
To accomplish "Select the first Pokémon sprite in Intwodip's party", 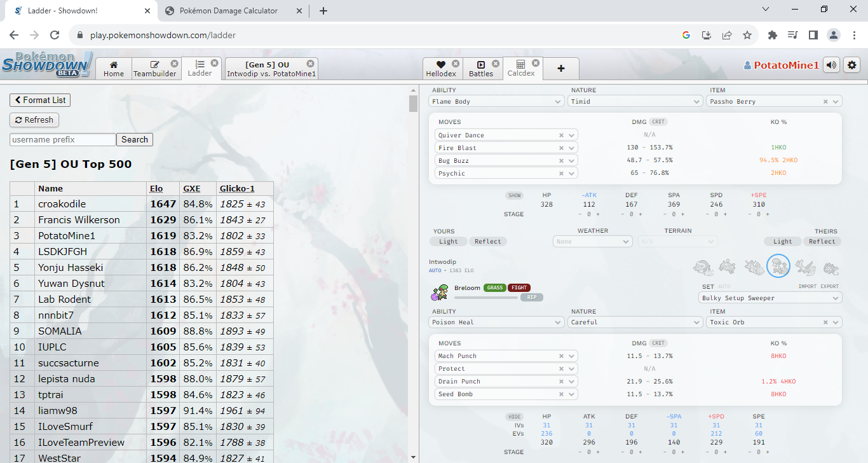I will click(x=703, y=266).
